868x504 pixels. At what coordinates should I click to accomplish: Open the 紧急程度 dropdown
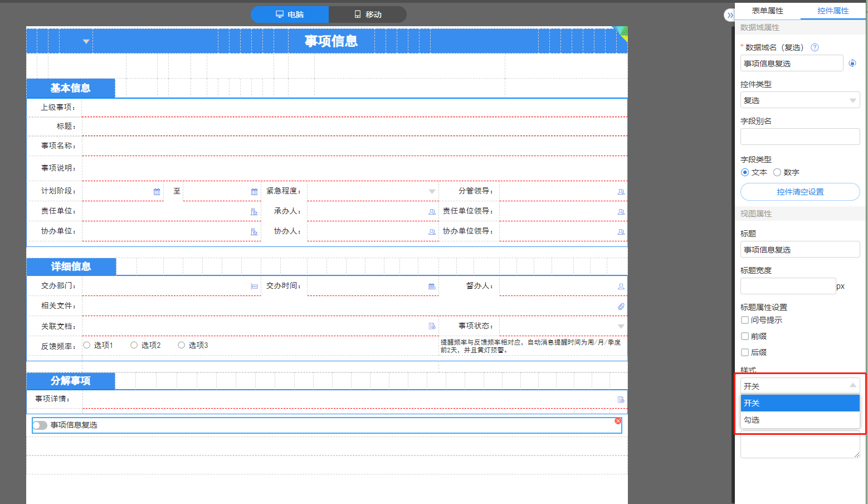373,191
